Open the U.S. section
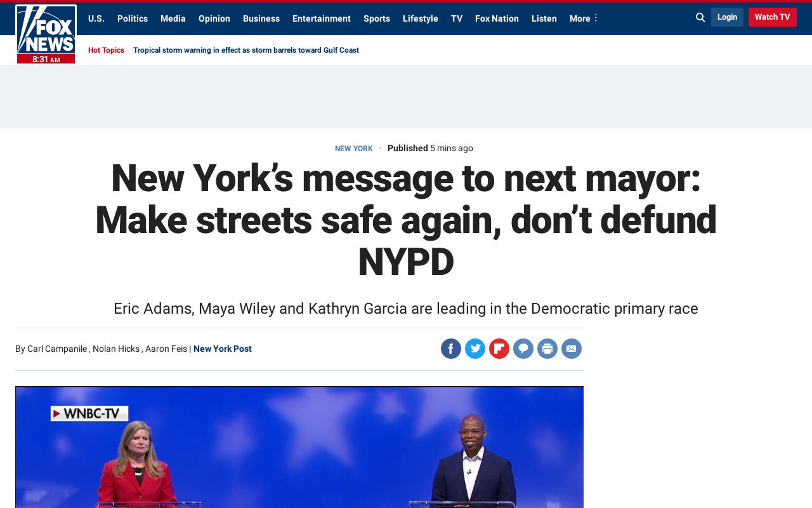Screen dimensions: 812x508 click(x=96, y=18)
